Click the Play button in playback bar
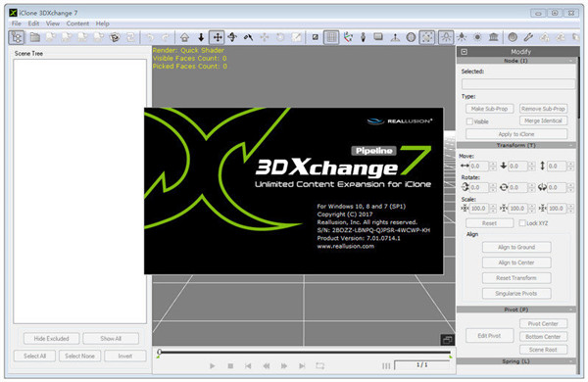This screenshot has height=382, width=588. coord(213,366)
